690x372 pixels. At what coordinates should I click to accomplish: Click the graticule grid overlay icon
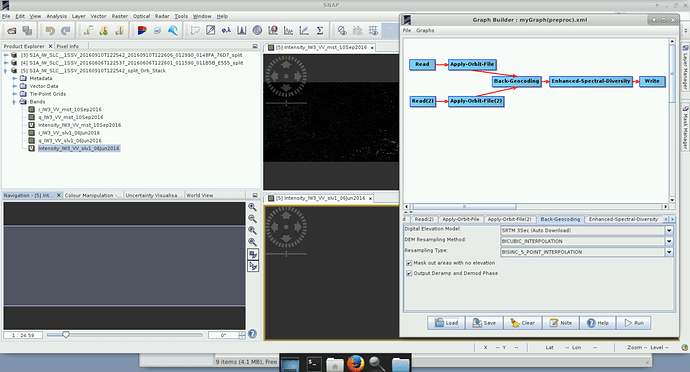373,30
